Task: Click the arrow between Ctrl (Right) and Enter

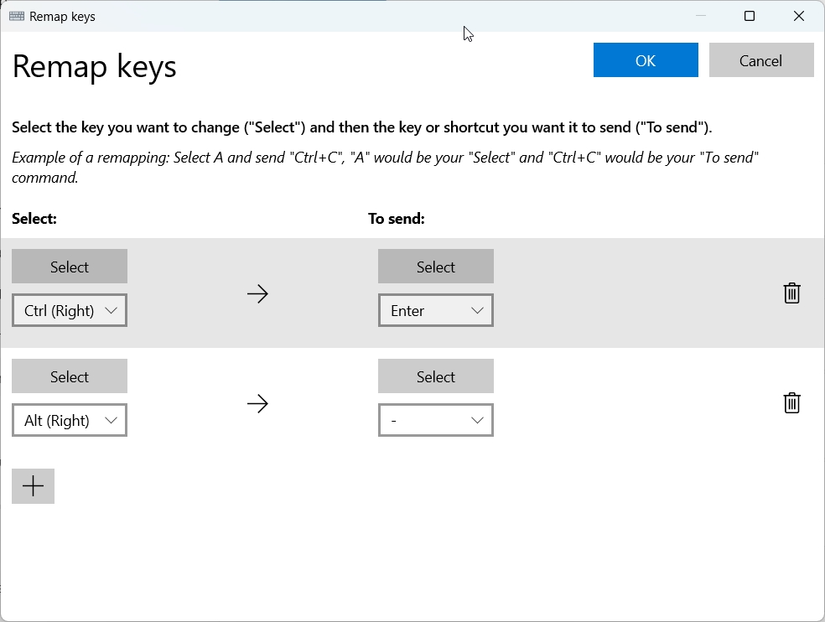Action: tap(257, 294)
